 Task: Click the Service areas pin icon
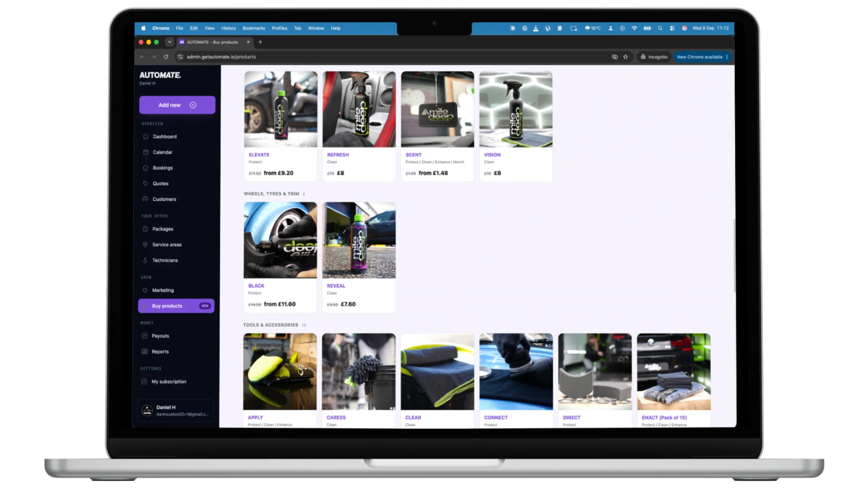(x=145, y=244)
